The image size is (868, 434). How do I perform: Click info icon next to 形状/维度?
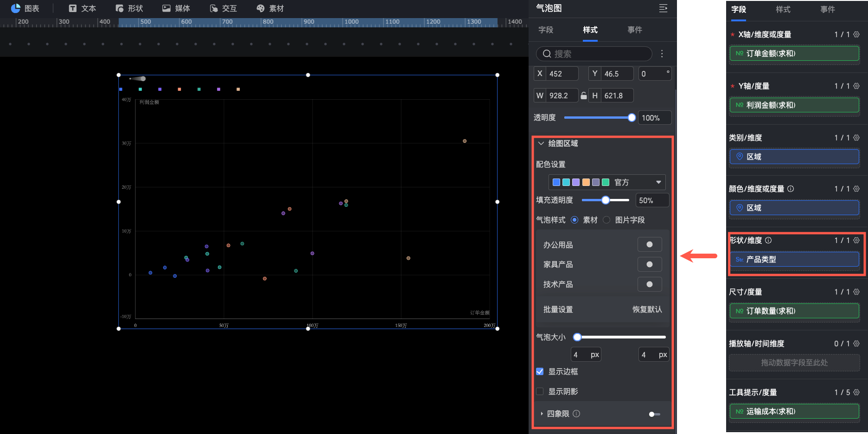pos(768,240)
